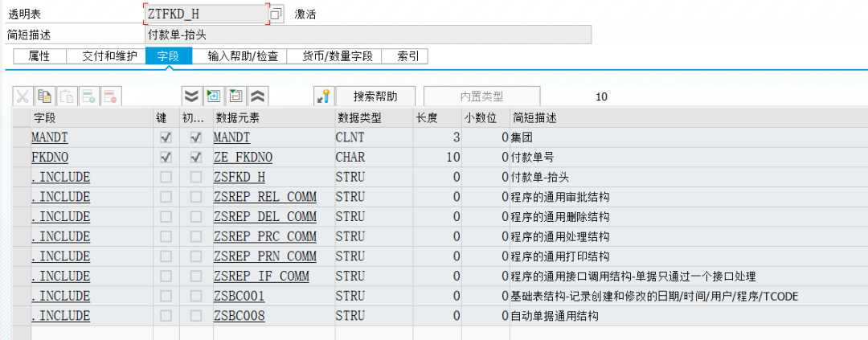Viewport: 868px width, 340px height.
Task: Select the 字段 tab
Action: click(x=169, y=56)
